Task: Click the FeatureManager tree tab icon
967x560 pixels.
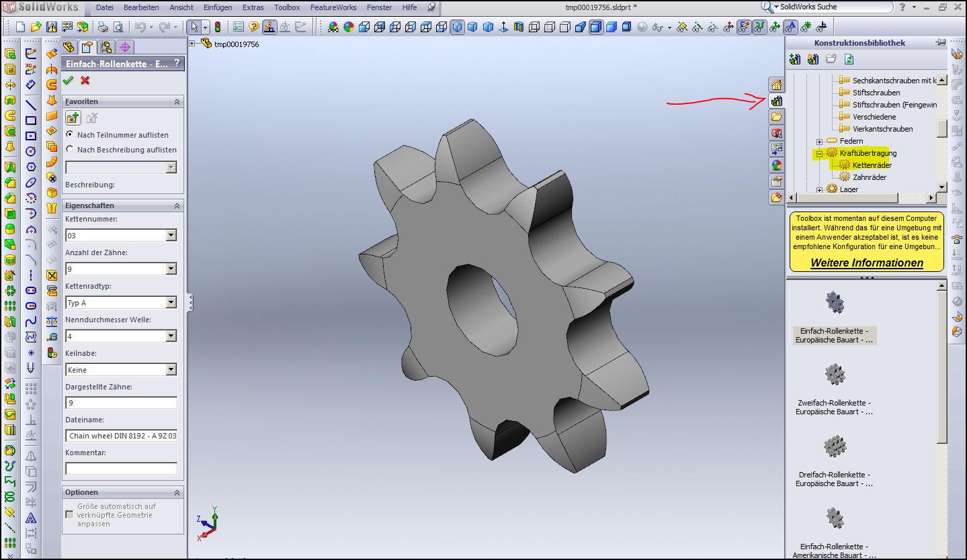Action: tap(69, 47)
